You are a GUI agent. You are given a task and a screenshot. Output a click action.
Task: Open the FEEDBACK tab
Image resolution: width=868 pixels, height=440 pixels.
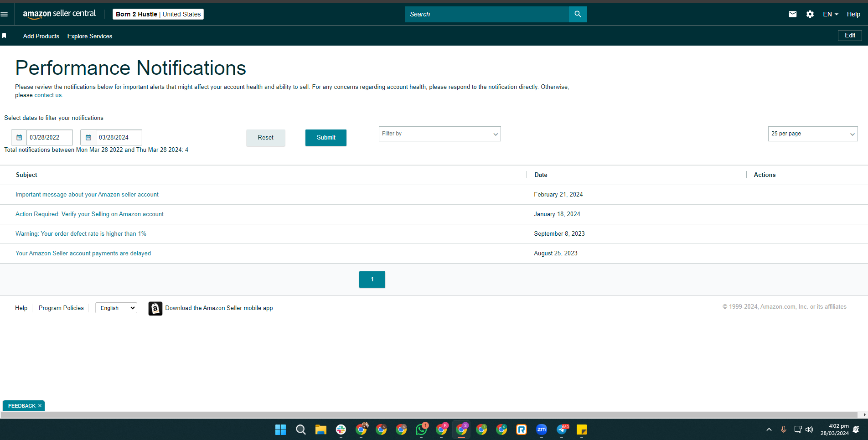click(21, 406)
